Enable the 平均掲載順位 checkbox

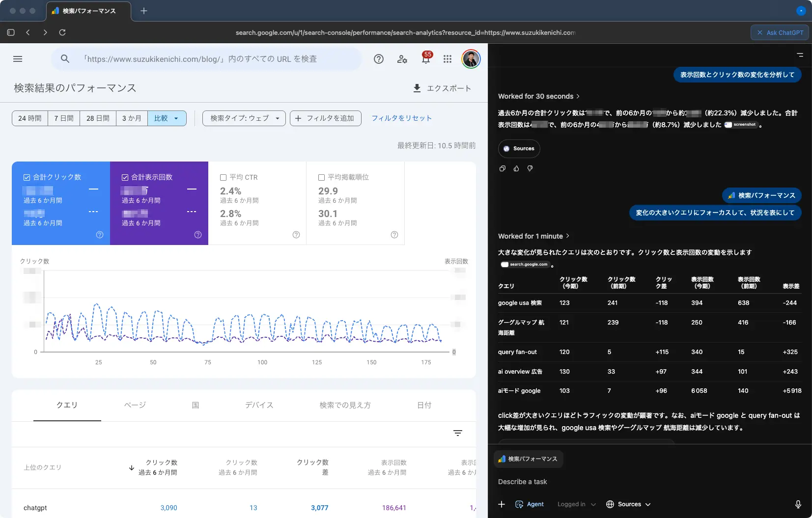coord(322,177)
